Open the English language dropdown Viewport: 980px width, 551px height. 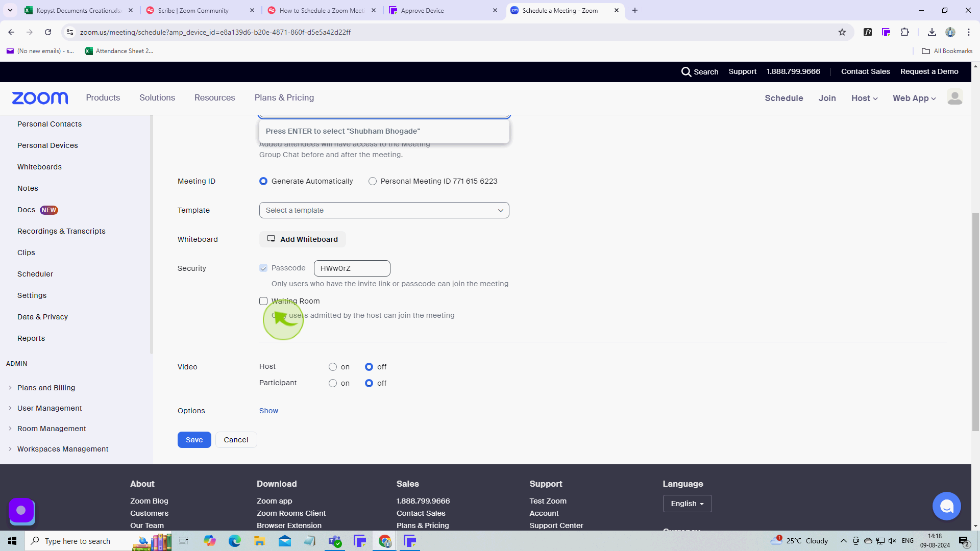click(x=687, y=504)
